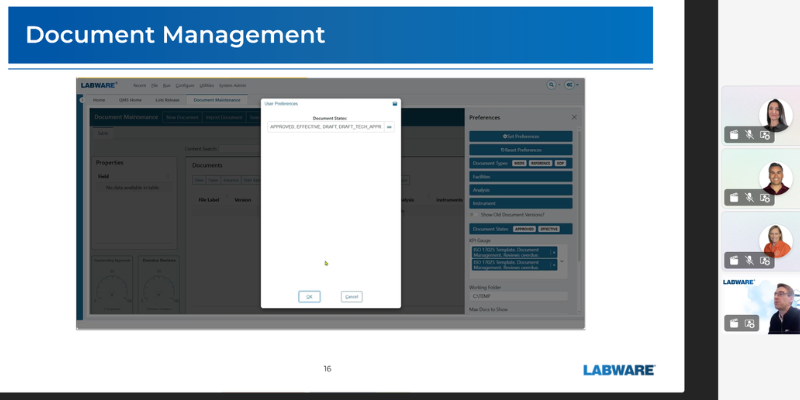Click camera-person icon on orange-top woman's tile

(765, 260)
